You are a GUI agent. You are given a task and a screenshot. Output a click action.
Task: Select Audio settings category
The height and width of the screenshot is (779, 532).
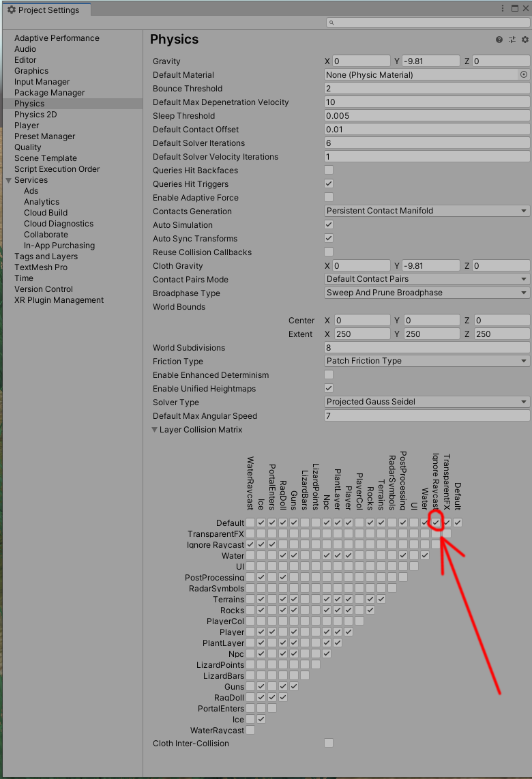25,49
